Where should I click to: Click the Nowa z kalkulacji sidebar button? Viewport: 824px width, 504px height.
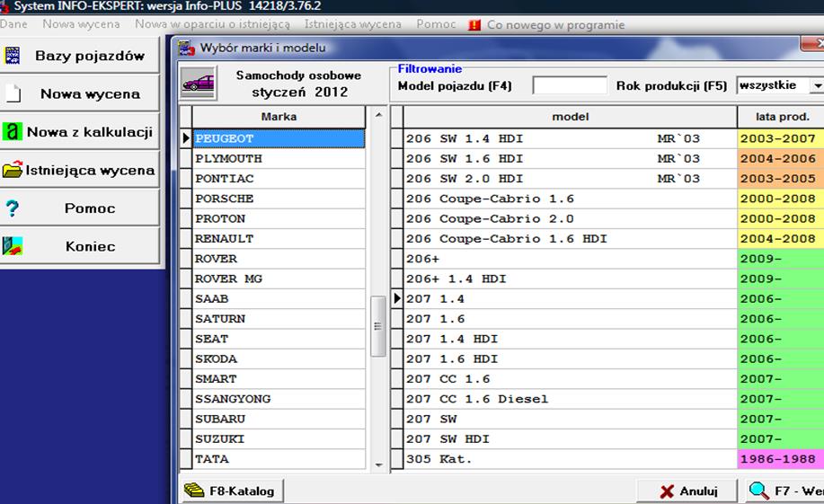79,131
